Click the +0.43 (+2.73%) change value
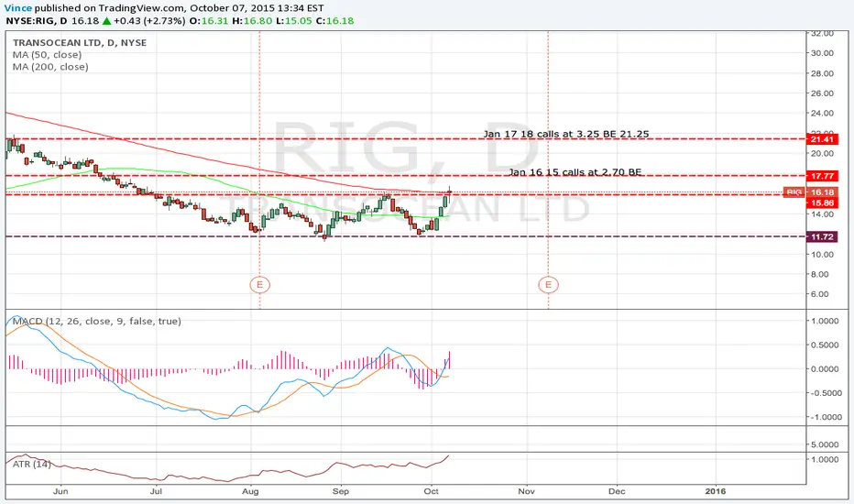 (149, 21)
